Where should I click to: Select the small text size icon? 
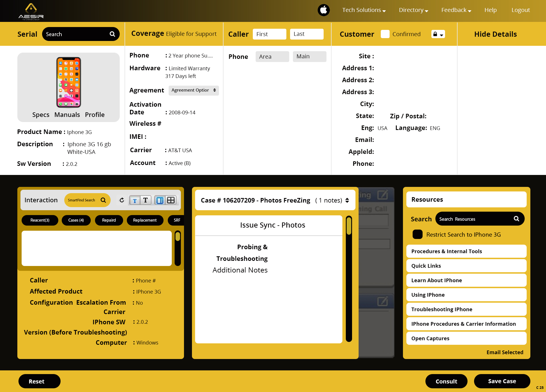tap(135, 200)
